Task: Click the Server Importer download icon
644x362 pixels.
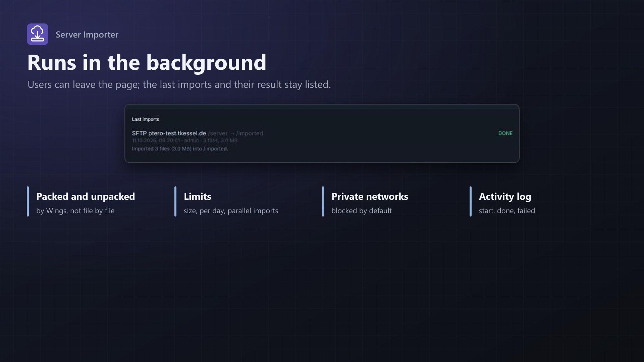Action: (38, 34)
